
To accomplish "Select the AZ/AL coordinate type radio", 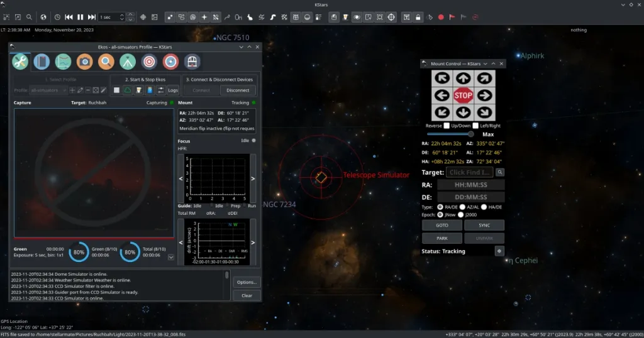I will coord(462,207).
